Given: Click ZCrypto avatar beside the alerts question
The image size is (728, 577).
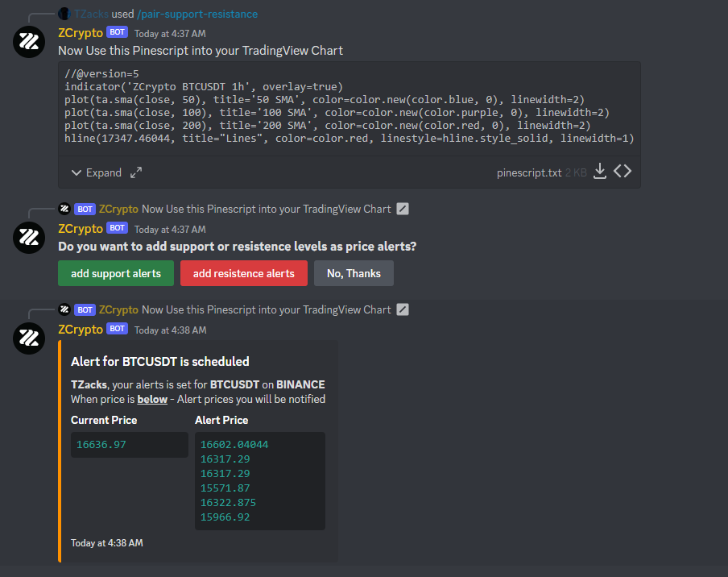Looking at the screenshot, I should tap(29, 237).
